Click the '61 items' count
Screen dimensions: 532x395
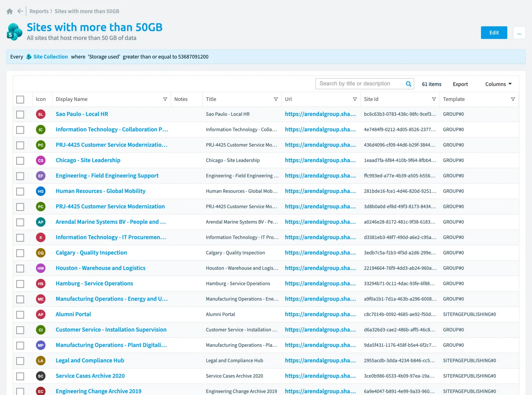click(432, 84)
